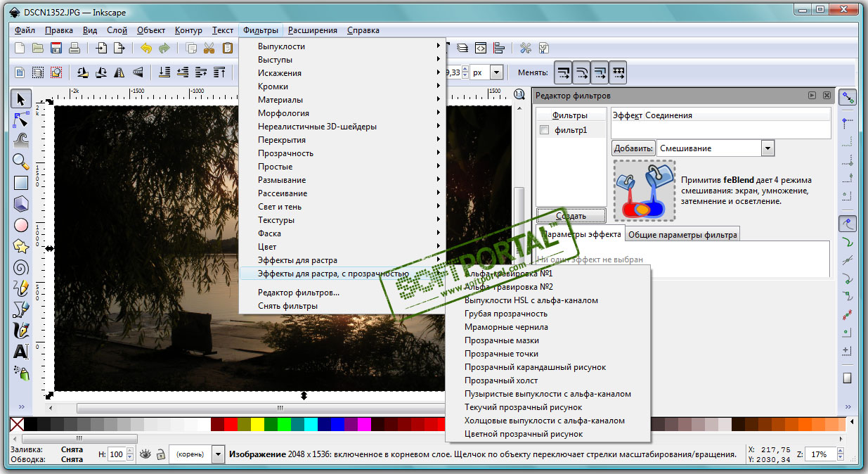Expand the Выпуклости submenu
868x474 pixels.
pyautogui.click(x=342, y=46)
